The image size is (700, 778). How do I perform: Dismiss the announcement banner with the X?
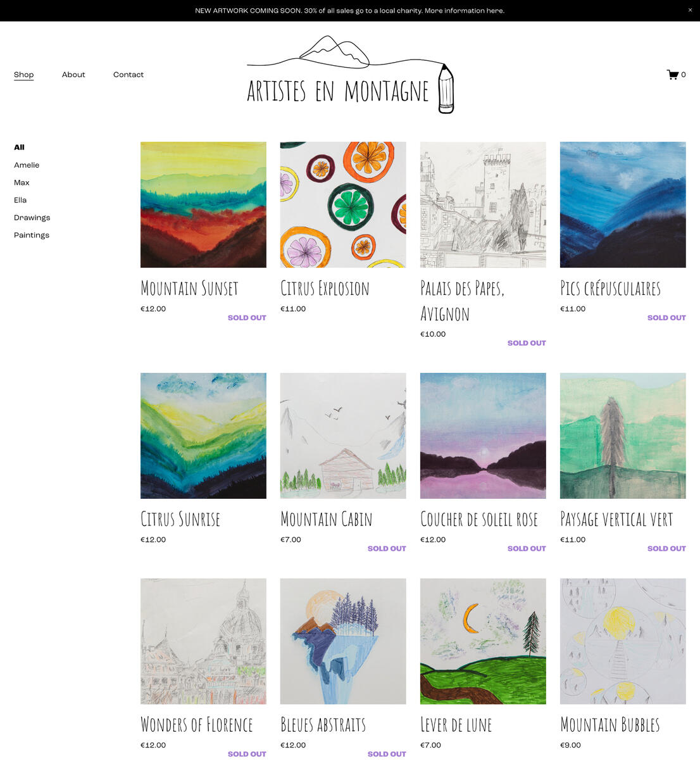click(690, 10)
